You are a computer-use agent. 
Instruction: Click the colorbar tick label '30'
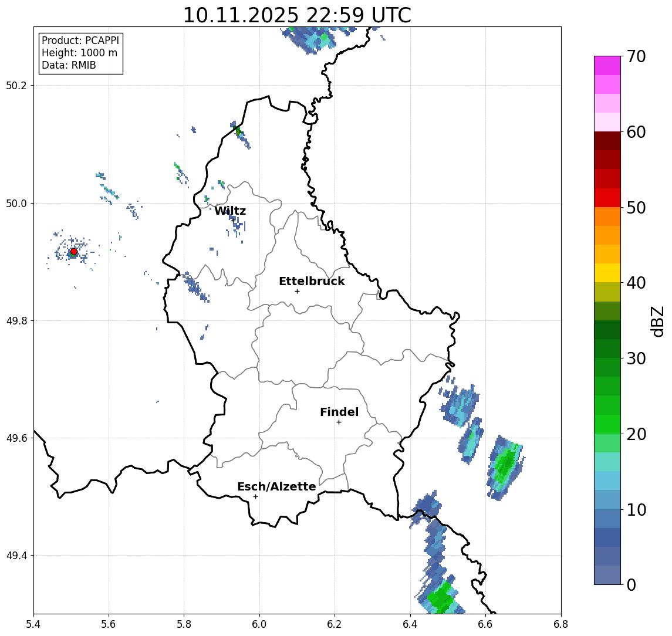(x=636, y=358)
